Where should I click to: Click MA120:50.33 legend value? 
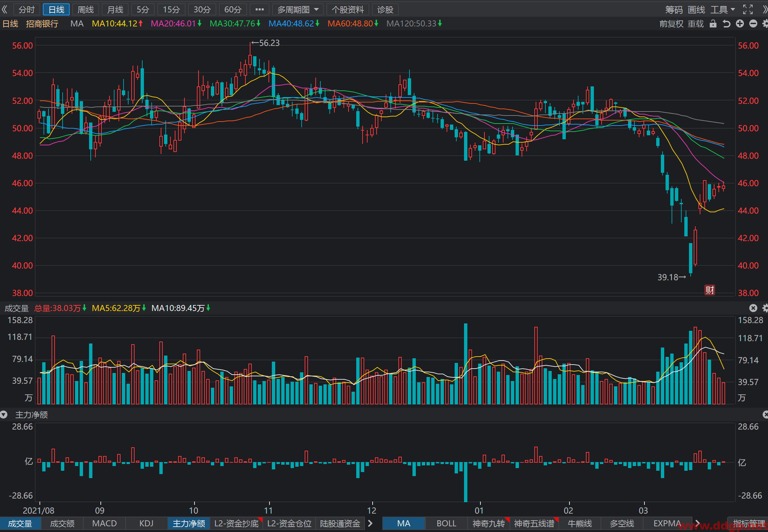411,24
